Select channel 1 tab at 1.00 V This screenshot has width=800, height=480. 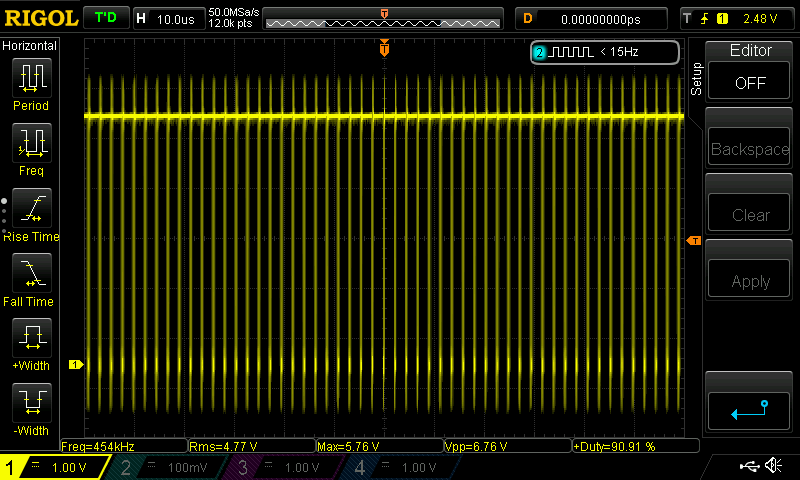coord(54,467)
